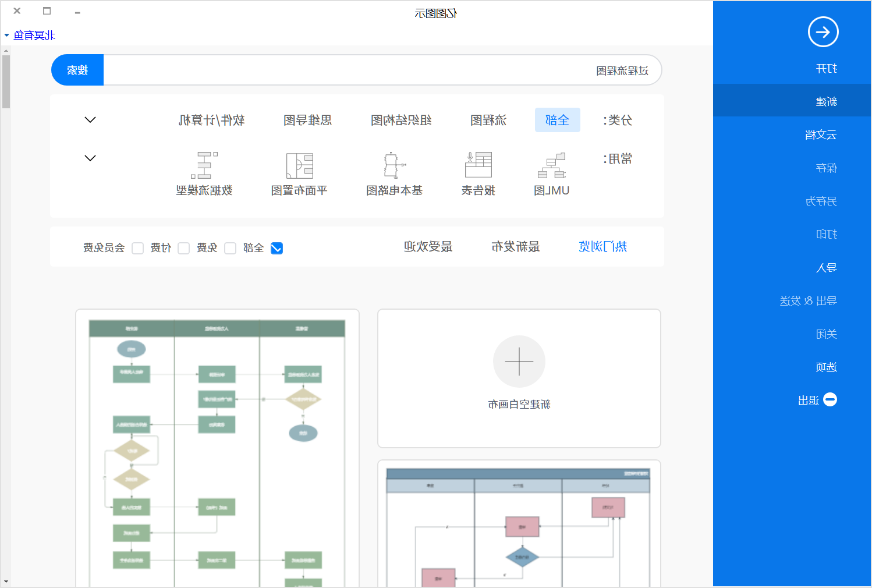Enable the 会员免费 checkbox
The height and width of the screenshot is (588, 872).
tap(138, 249)
